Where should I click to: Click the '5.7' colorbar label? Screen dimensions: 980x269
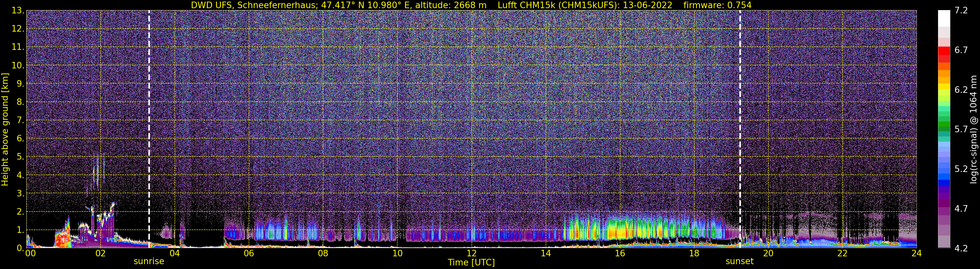[x=961, y=130]
